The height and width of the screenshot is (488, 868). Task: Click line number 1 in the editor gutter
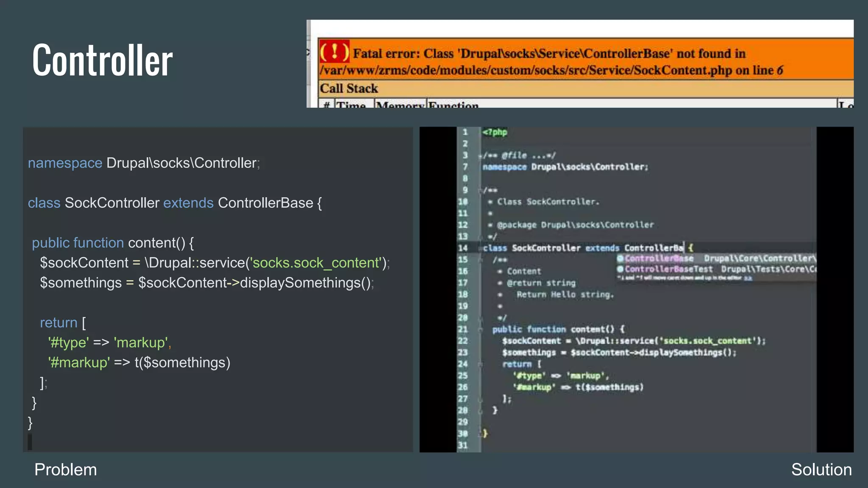[x=465, y=132]
